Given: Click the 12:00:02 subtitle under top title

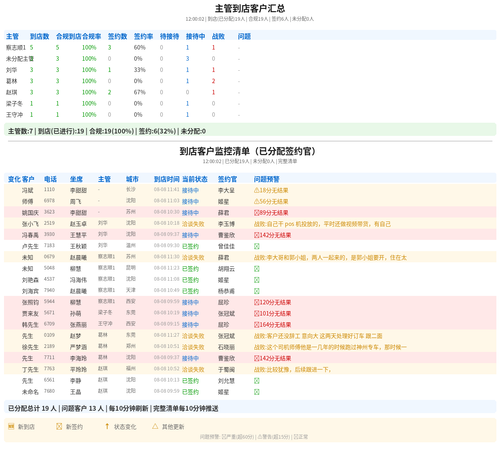Looking at the screenshot, I should (250, 19).
